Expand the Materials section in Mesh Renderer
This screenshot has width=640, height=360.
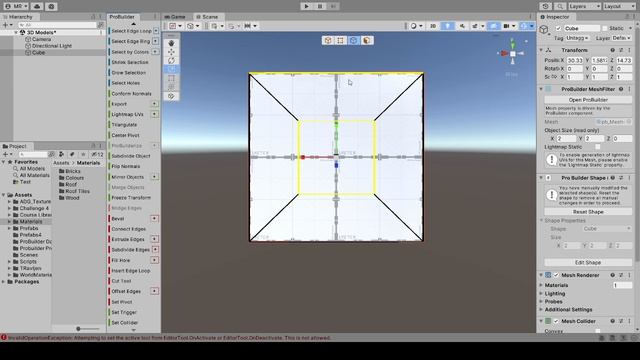[542, 285]
